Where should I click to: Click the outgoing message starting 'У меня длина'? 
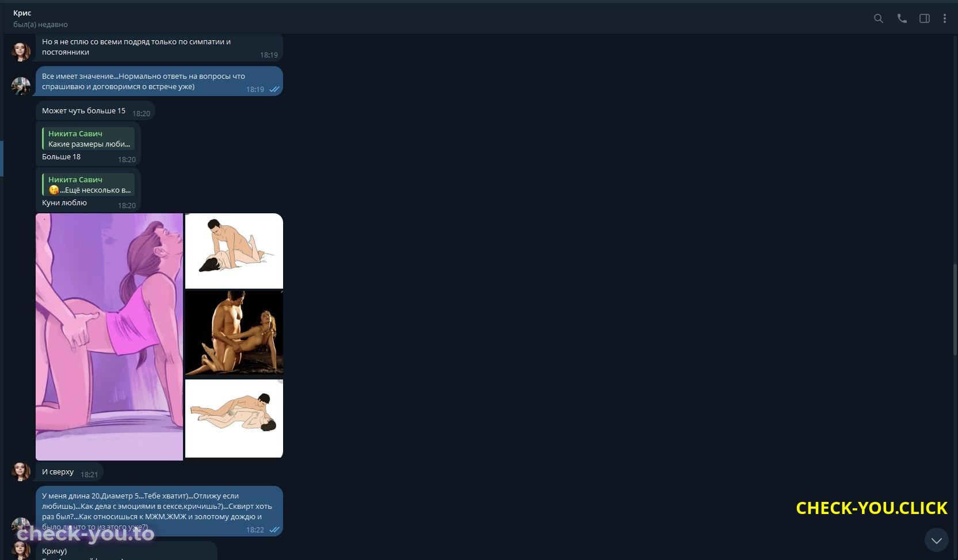159,511
